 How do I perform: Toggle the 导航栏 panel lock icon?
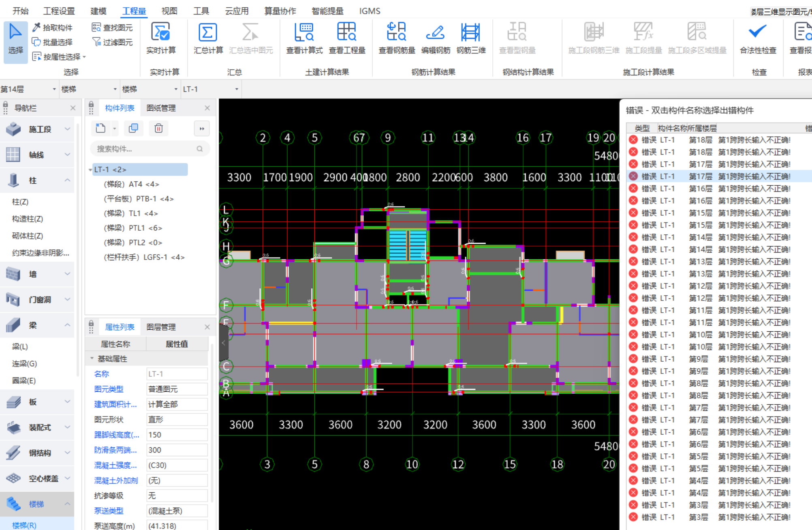(6, 105)
